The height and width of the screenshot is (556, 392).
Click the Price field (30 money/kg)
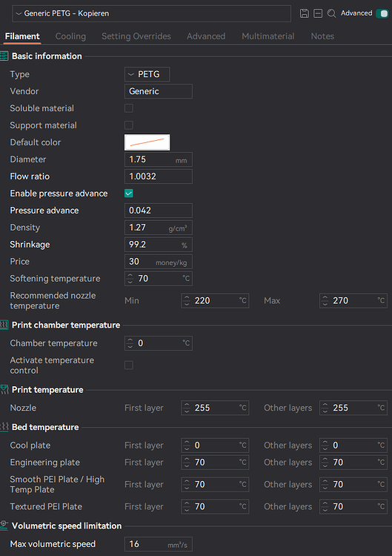pyautogui.click(x=159, y=262)
